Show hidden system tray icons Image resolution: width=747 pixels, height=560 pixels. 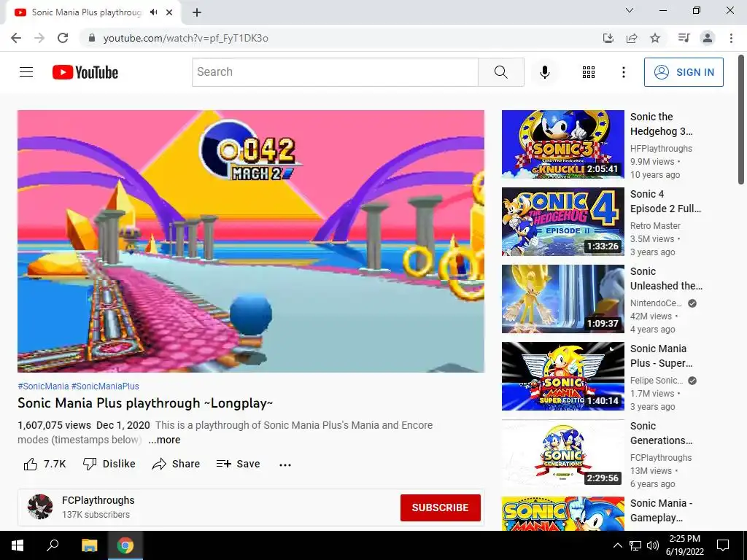617,545
